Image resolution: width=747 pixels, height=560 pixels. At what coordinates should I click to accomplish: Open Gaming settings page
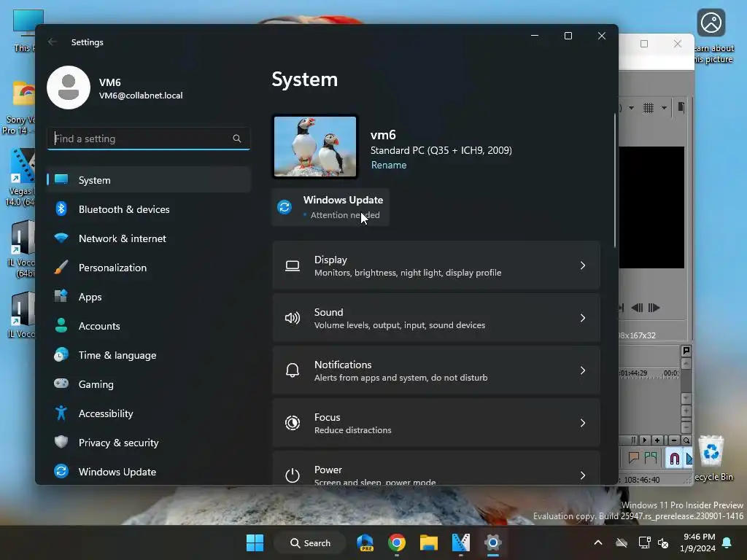coord(149,384)
